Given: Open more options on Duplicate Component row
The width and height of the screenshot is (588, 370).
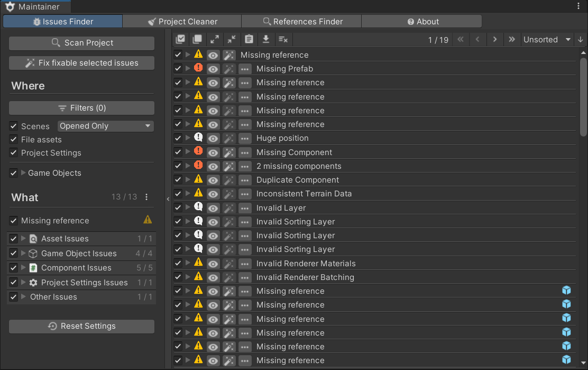Looking at the screenshot, I should click(245, 180).
